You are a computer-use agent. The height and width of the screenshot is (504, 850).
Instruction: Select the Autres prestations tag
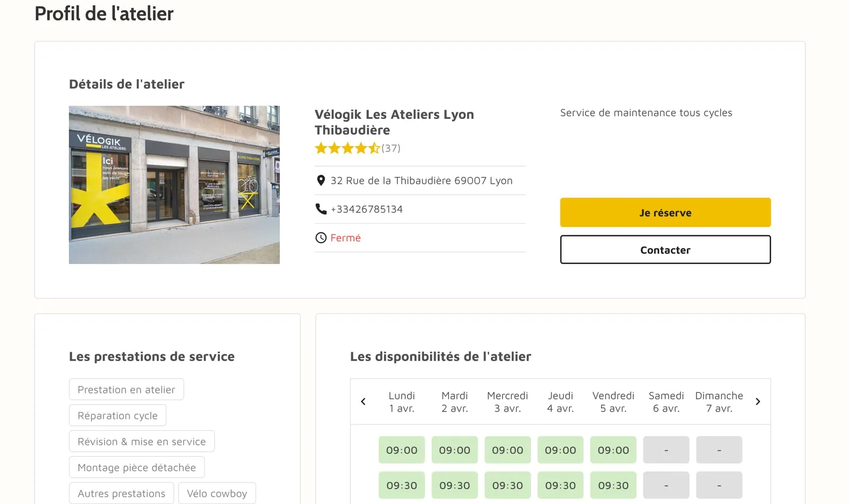point(121,493)
